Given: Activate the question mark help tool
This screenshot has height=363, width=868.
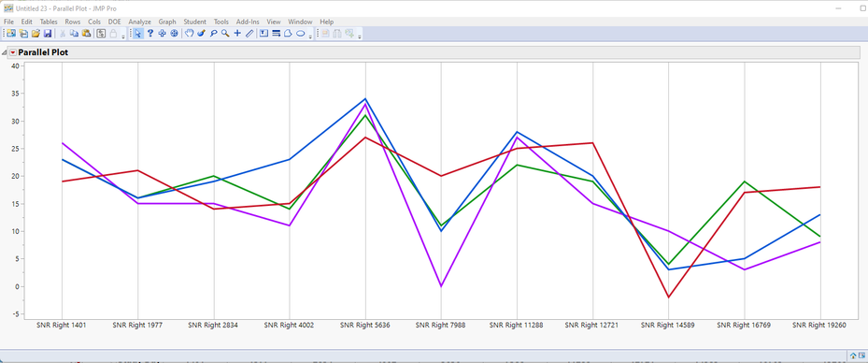Looking at the screenshot, I should click(x=150, y=34).
